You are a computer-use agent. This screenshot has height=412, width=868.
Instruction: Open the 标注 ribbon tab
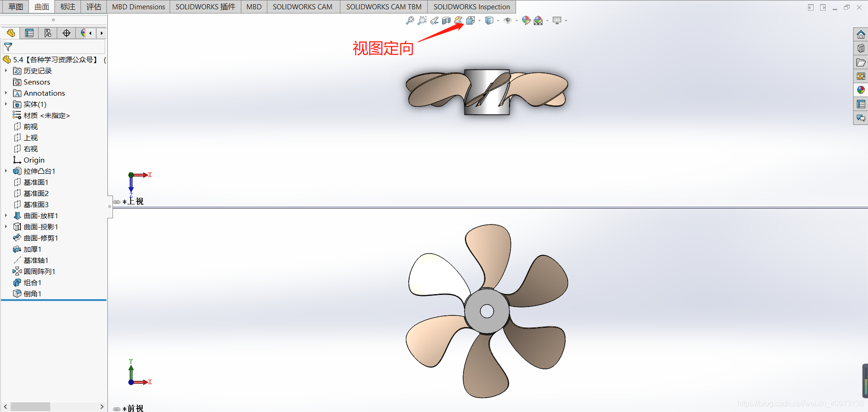pyautogui.click(x=68, y=7)
